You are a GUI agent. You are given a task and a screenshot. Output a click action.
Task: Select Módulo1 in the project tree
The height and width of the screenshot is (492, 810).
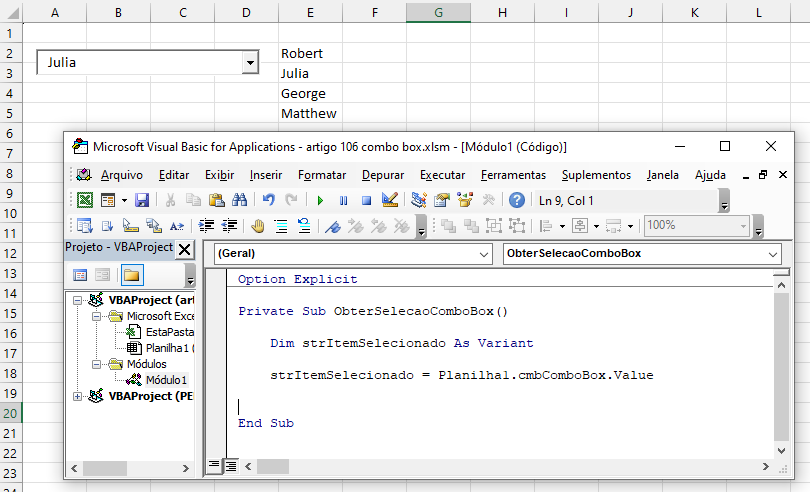[166, 380]
